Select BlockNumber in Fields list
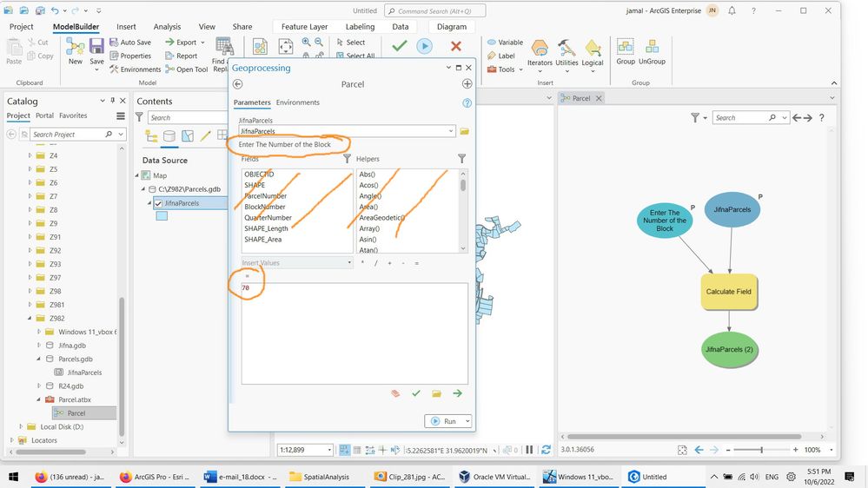Screen dimensions: 868x488 pos(265,207)
